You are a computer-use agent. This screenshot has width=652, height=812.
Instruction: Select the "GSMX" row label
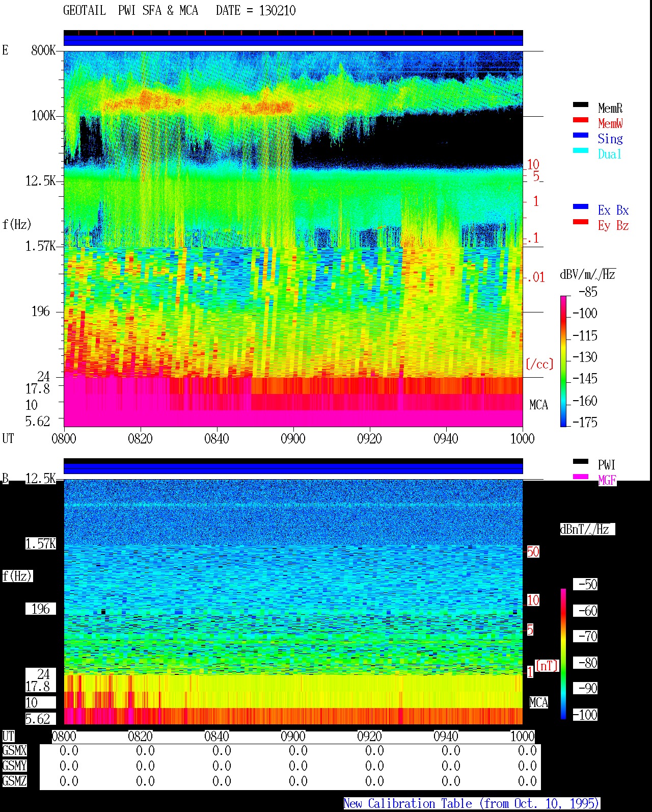coord(14,751)
